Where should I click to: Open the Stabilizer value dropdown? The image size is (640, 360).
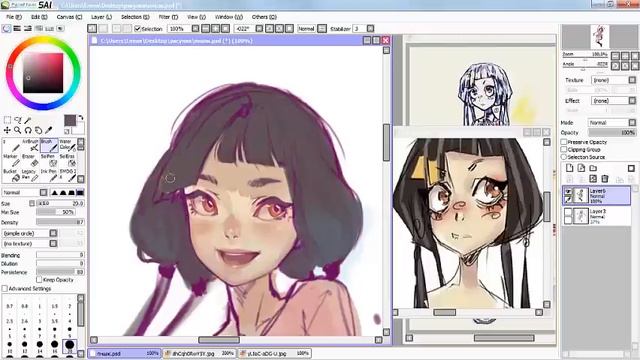370,29
